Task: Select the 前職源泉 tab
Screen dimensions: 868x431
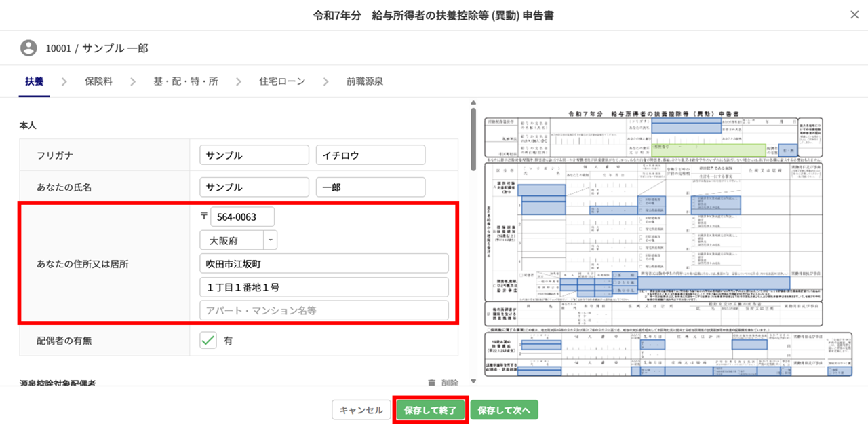Action: tap(365, 81)
